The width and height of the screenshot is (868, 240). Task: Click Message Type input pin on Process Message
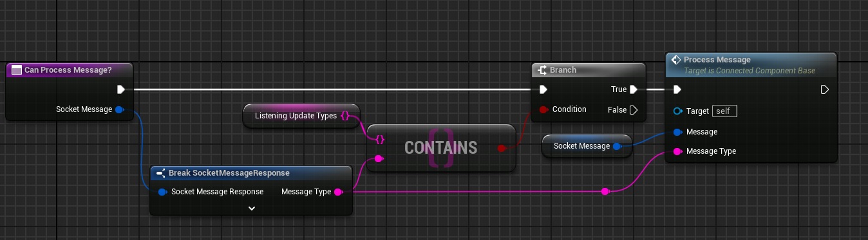(677, 152)
